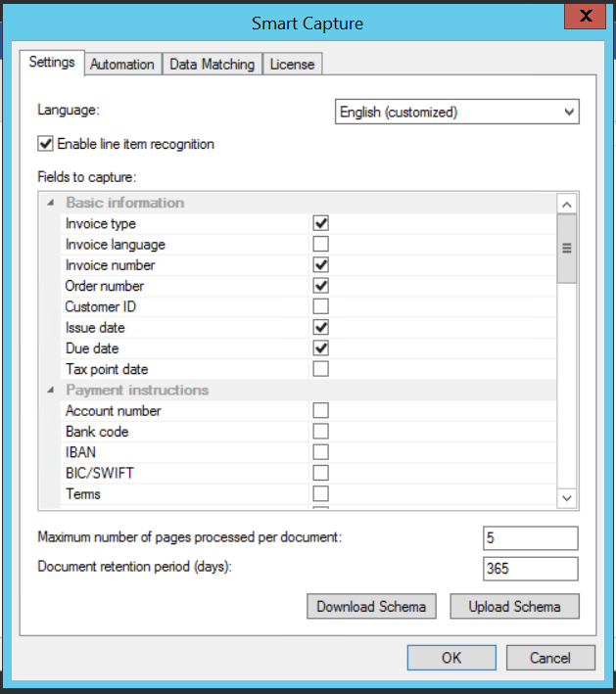Viewport: 616px width, 694px height.
Task: Click the Settings tab
Action: pos(52,63)
